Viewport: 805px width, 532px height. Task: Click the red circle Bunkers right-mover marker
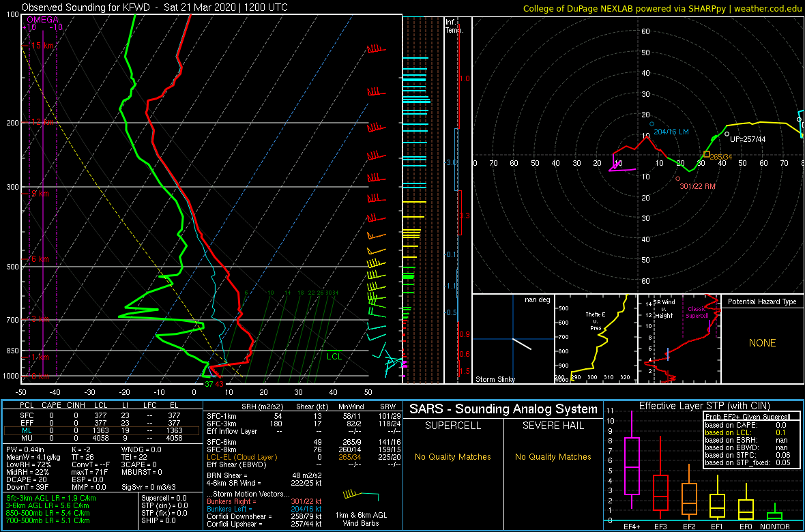[677, 179]
